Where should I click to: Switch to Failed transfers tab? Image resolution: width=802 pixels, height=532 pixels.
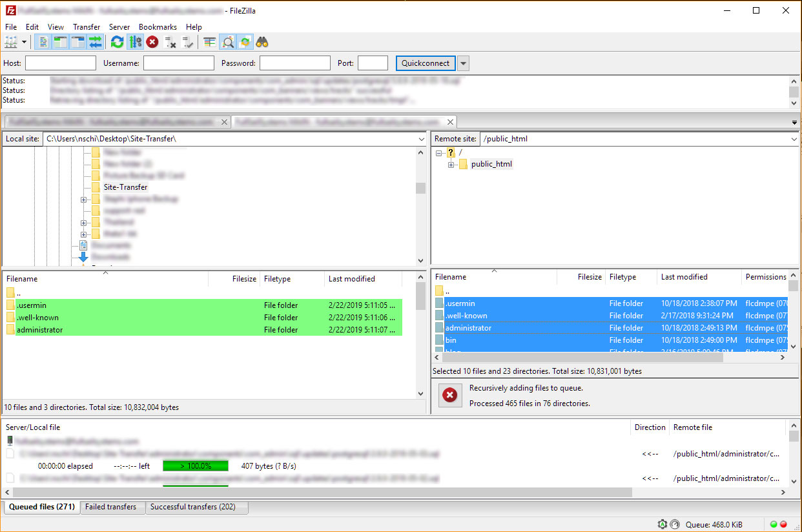click(x=112, y=507)
